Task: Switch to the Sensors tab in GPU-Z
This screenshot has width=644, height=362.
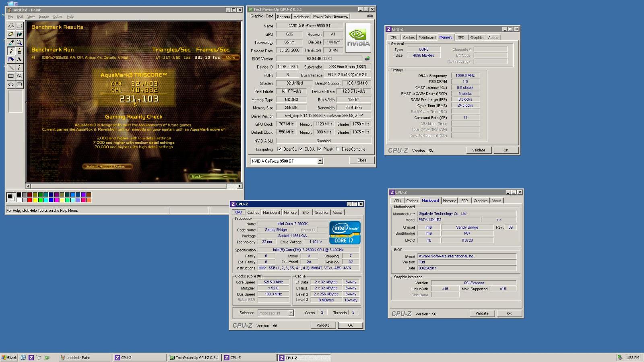Action: tap(283, 17)
